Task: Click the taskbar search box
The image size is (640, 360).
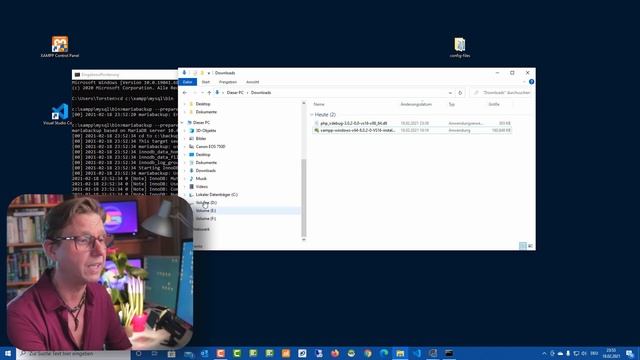Action: [x=73, y=353]
